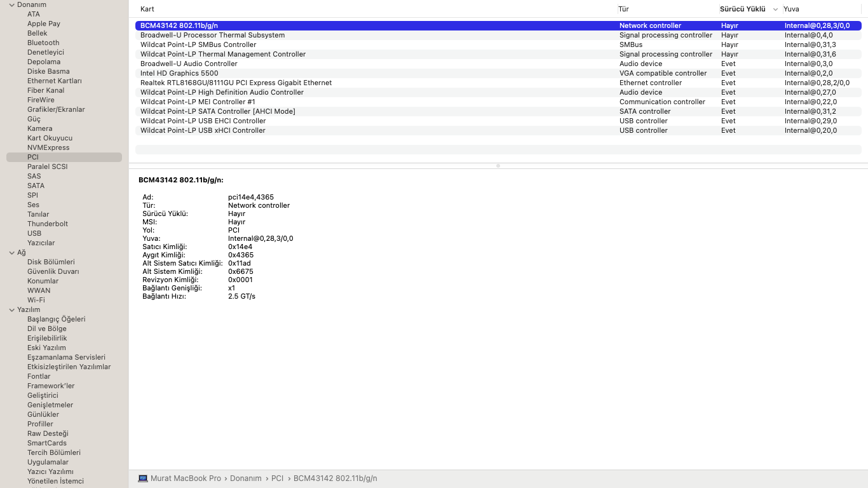The width and height of the screenshot is (868, 488).
Task: Collapse the Ağ section
Action: (11, 253)
